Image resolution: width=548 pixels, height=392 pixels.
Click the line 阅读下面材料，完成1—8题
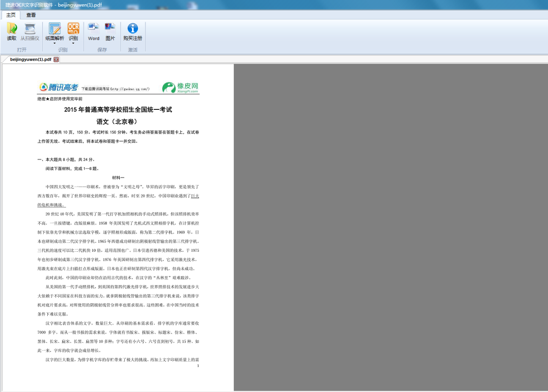[72, 169]
